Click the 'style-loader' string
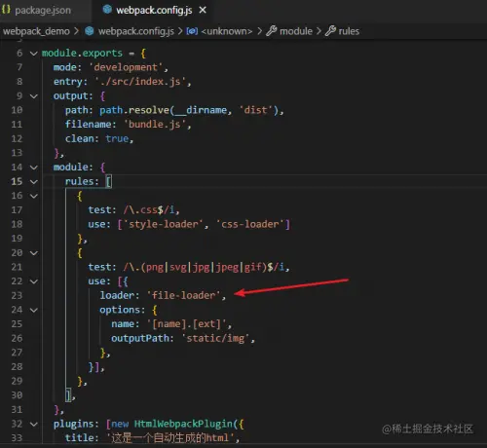 click(x=164, y=224)
